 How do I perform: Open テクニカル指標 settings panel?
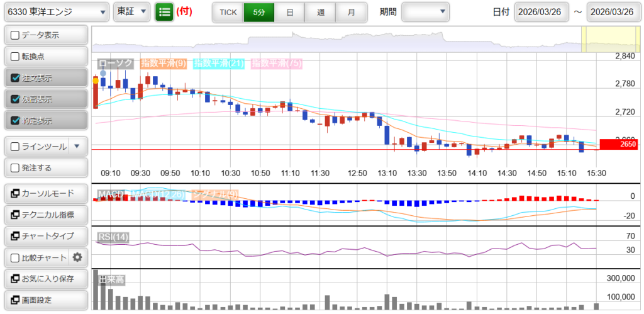[45, 215]
